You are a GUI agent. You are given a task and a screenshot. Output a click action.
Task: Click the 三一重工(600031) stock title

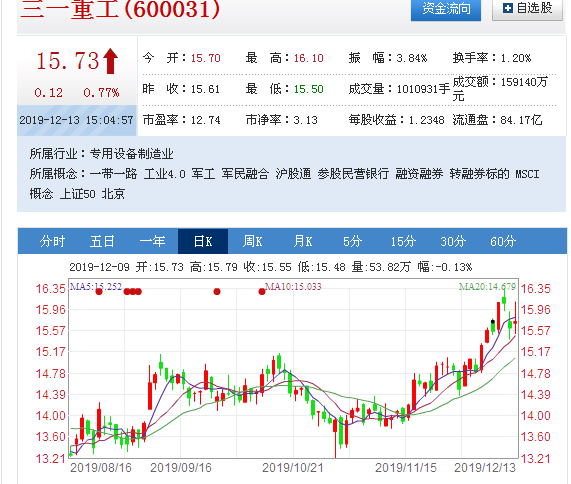pos(120,9)
